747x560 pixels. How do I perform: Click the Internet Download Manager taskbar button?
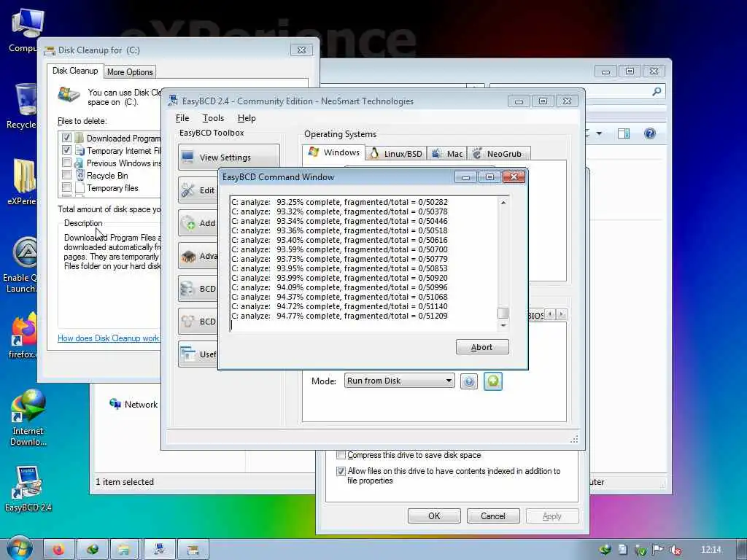click(93, 550)
